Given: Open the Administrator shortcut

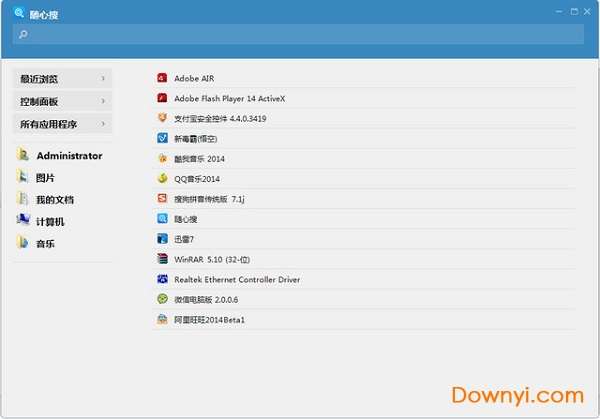Looking at the screenshot, I should click(60, 155).
